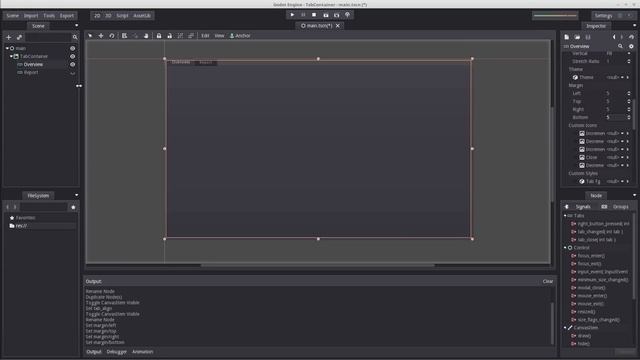Choose the Select mode arrow tool
Screen dimensions: 640x360
pyautogui.click(x=90, y=36)
